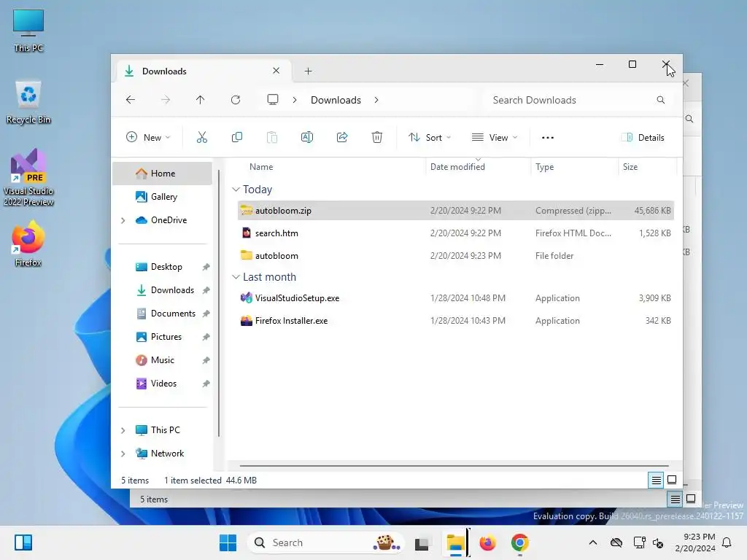Click the Delete trash icon
747x560 pixels.
[x=377, y=138]
